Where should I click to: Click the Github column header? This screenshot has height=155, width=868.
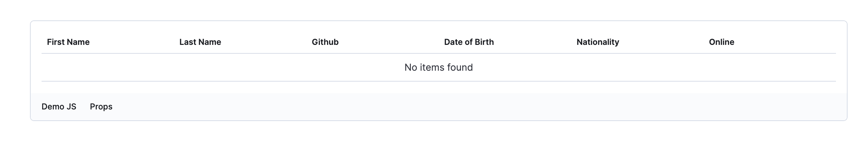[325, 42]
